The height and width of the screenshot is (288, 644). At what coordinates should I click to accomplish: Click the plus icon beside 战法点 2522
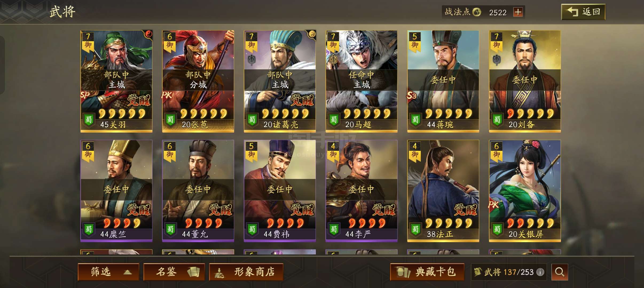pyautogui.click(x=518, y=12)
